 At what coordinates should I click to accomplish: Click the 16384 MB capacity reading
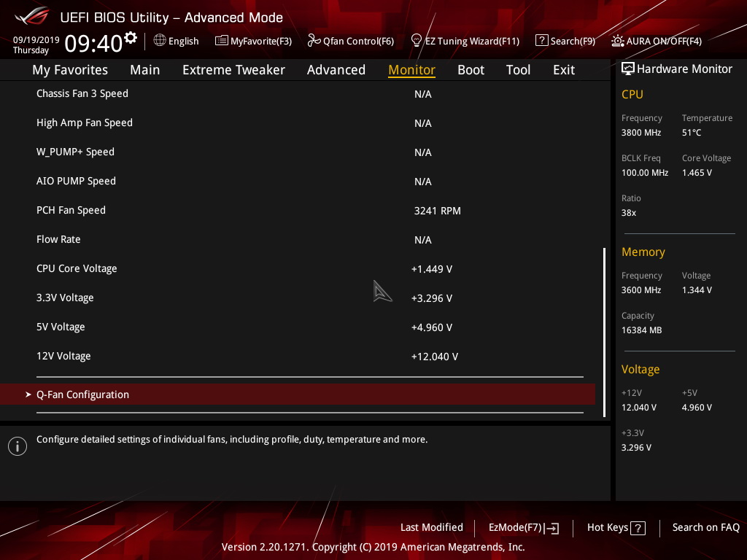[x=641, y=330]
